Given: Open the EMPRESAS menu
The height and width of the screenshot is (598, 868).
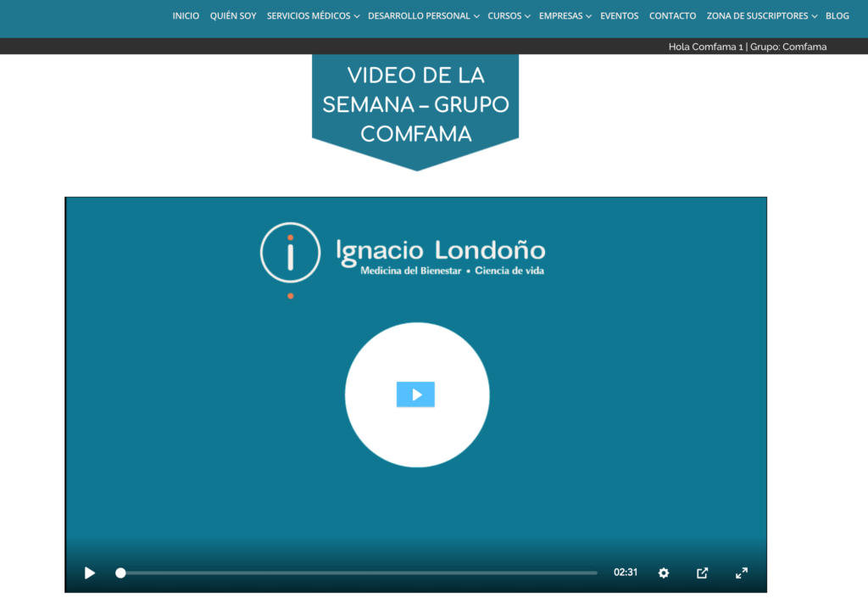Looking at the screenshot, I should [561, 16].
